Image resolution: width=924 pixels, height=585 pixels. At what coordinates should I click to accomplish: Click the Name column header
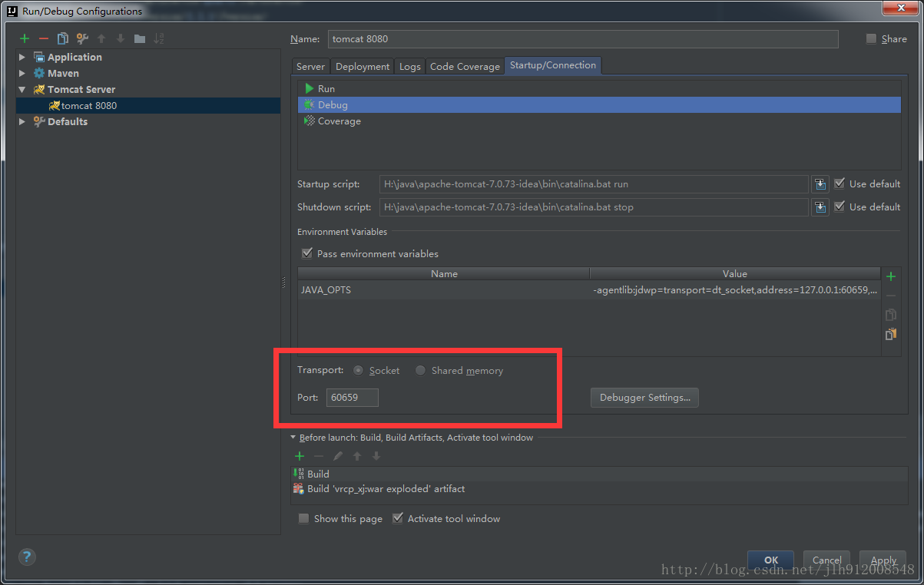444,274
